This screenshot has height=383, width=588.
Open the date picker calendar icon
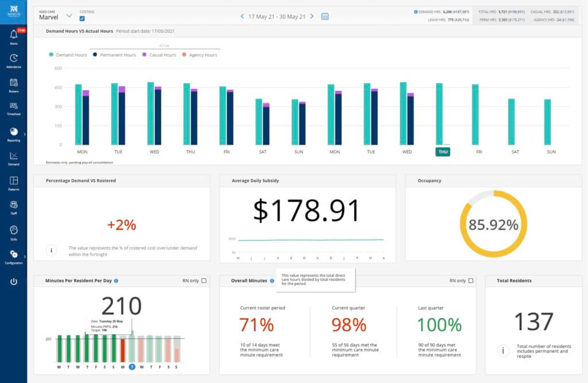click(325, 17)
